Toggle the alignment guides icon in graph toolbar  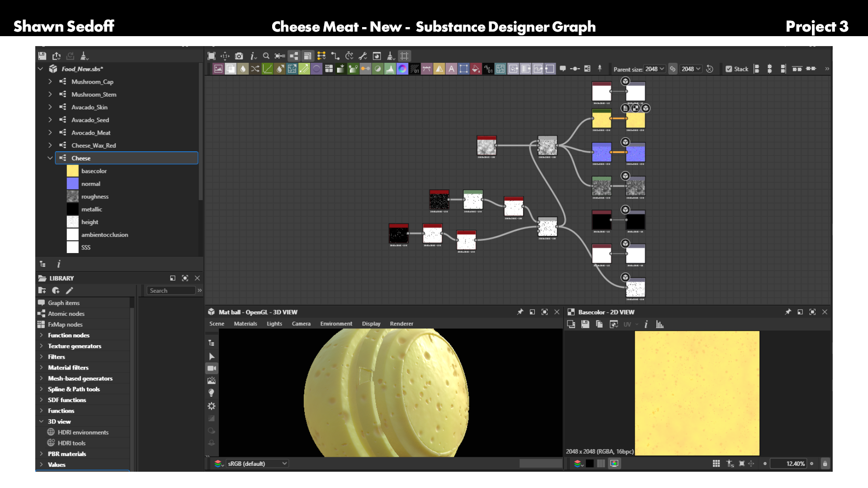pyautogui.click(x=405, y=56)
